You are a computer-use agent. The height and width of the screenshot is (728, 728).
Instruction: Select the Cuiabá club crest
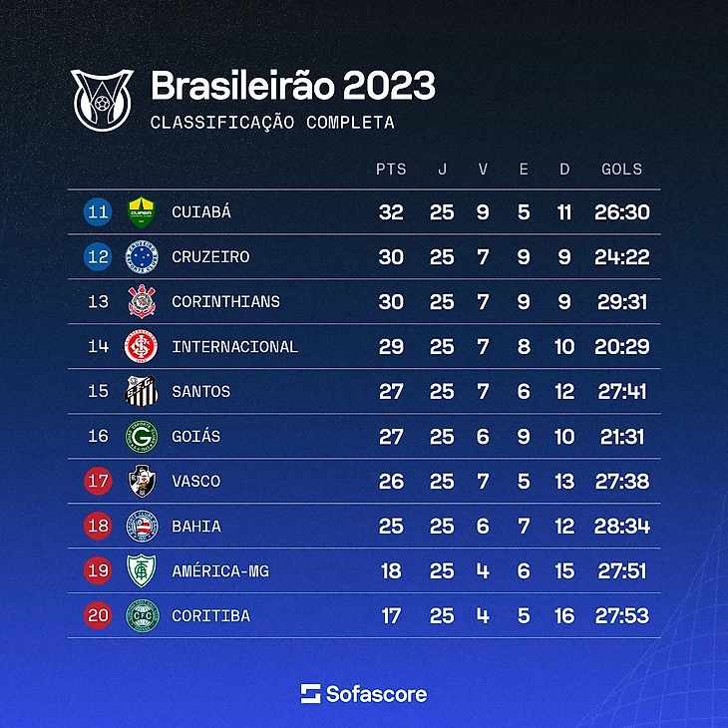142,212
